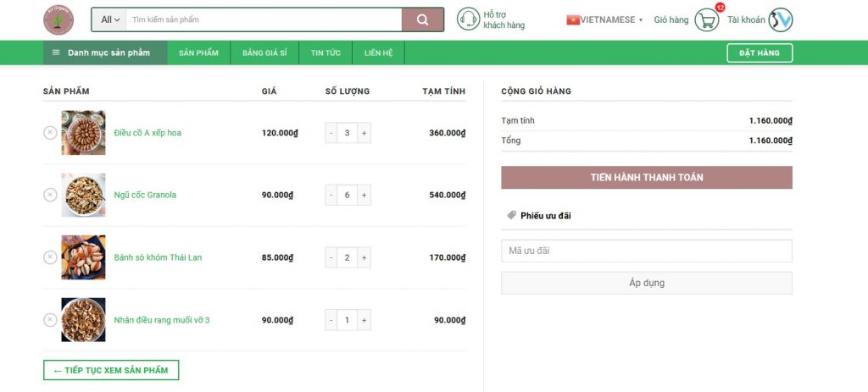Increase quantity of Ngũ cốc Granola
868x392 pixels.
pos(364,195)
